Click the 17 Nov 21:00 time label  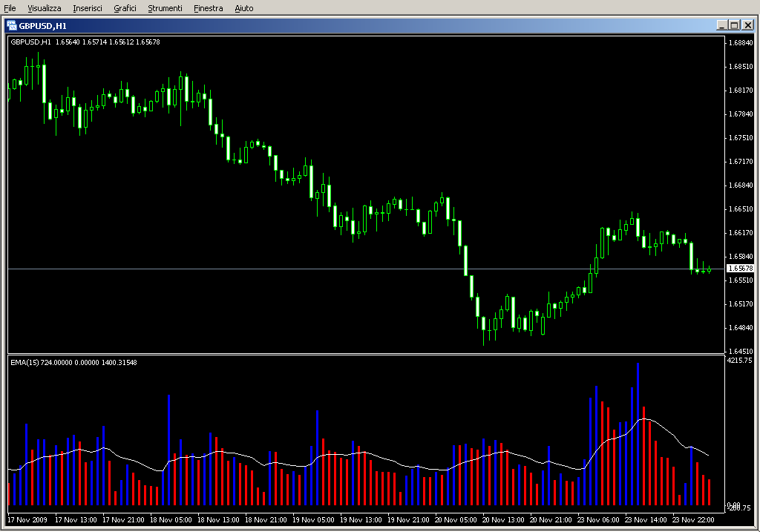[x=123, y=520]
